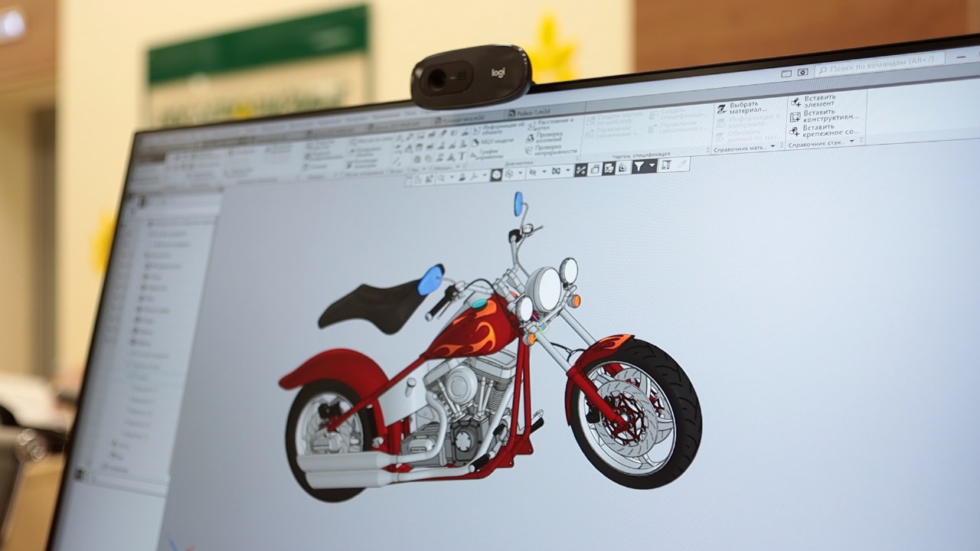This screenshot has height=551, width=980.
Task: Toggle the dark circular display mode button
Action: 496,174
